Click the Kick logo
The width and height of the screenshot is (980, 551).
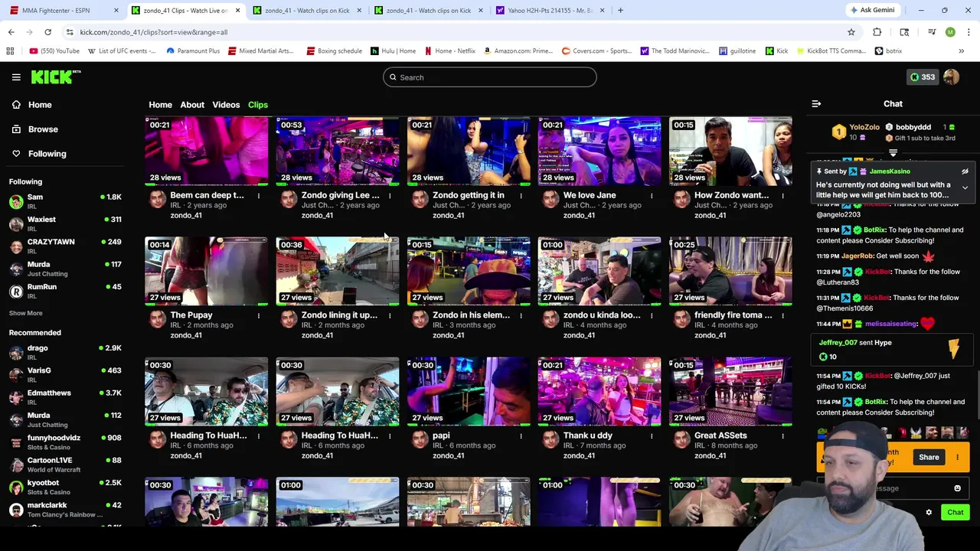(x=55, y=77)
